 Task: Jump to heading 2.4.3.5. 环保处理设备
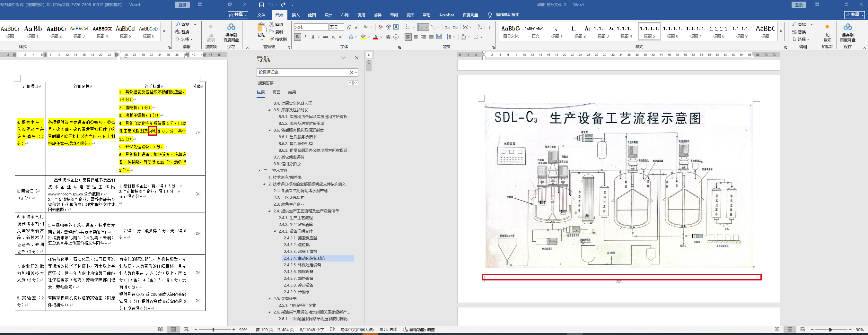pos(302,265)
